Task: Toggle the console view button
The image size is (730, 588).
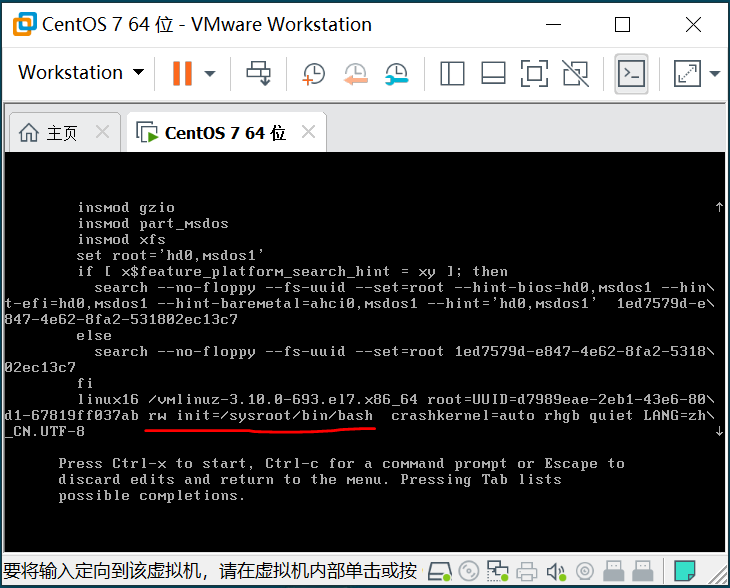Action: 631,74
